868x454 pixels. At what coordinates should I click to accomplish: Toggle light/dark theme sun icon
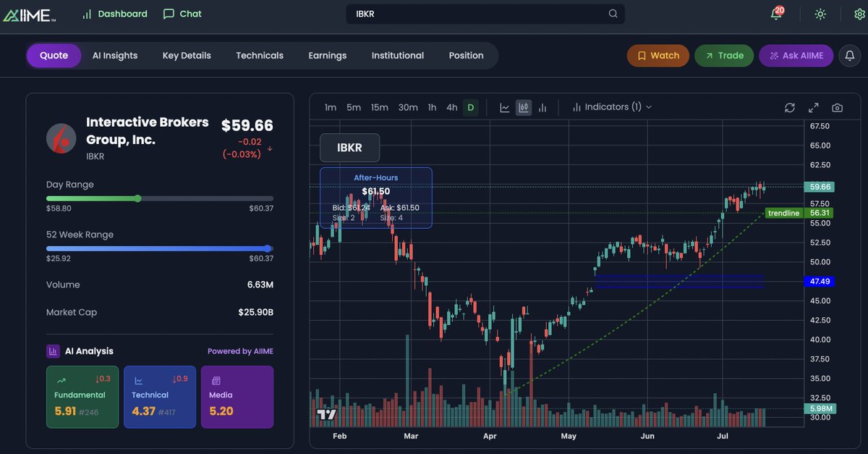point(820,14)
